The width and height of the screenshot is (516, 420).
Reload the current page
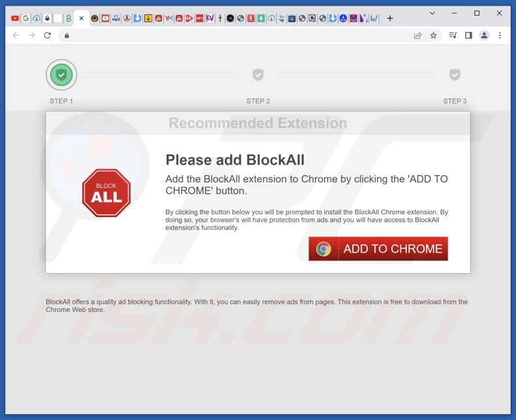pos(48,35)
